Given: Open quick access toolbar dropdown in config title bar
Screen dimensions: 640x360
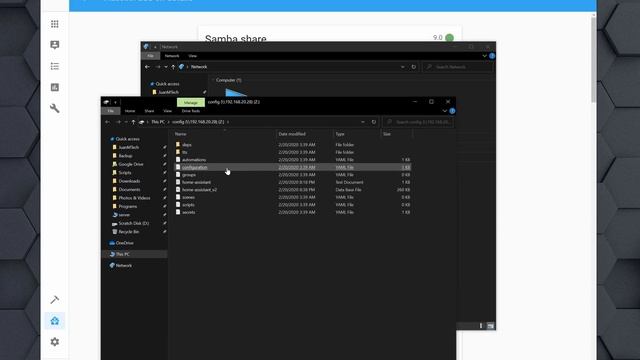Looking at the screenshot, I should 116,102.
